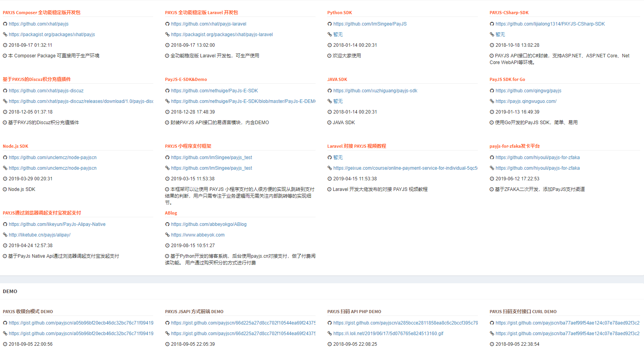
Task: Open xuzhiguang/payjs-sdk GitHub link
Action: 375,91
